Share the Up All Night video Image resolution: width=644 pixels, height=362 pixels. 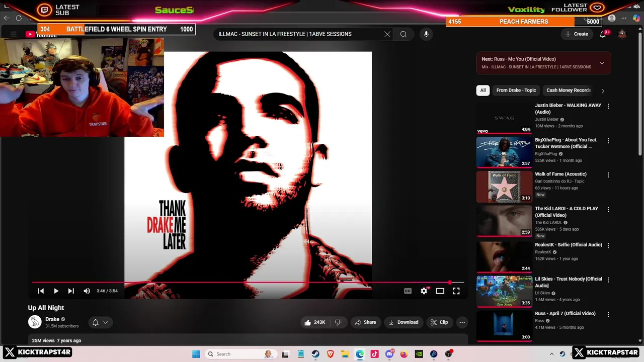point(365,322)
